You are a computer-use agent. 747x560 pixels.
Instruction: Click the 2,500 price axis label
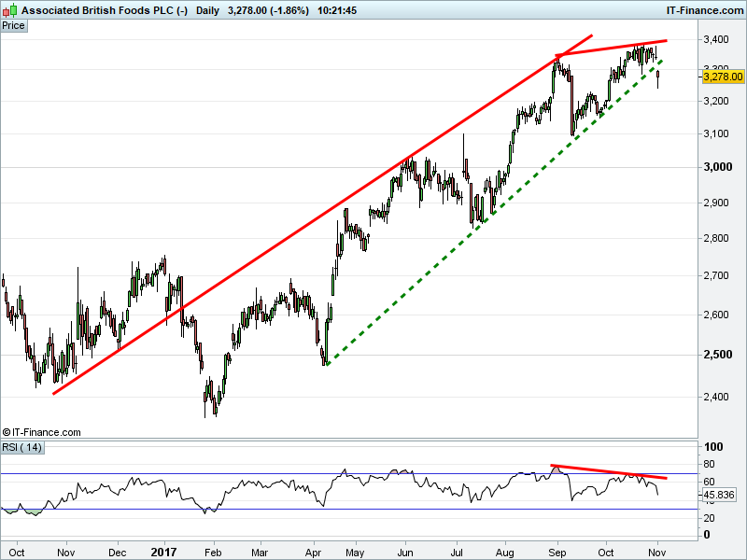coord(717,355)
